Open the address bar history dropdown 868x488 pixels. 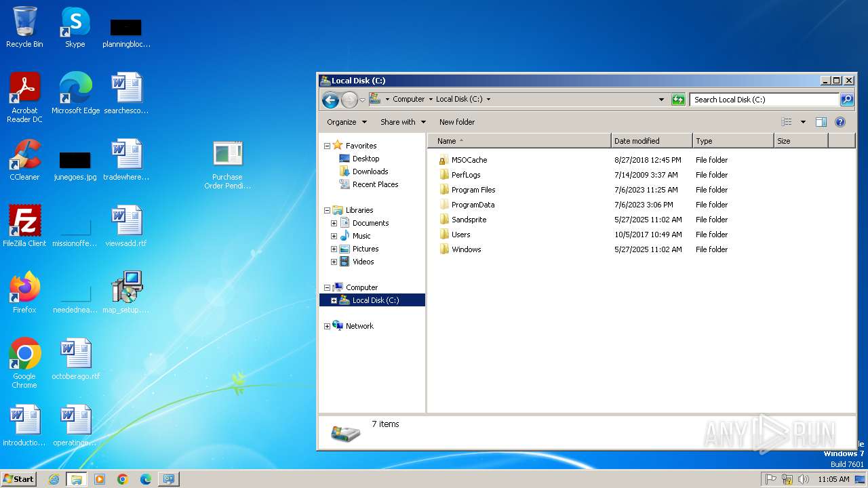(662, 100)
